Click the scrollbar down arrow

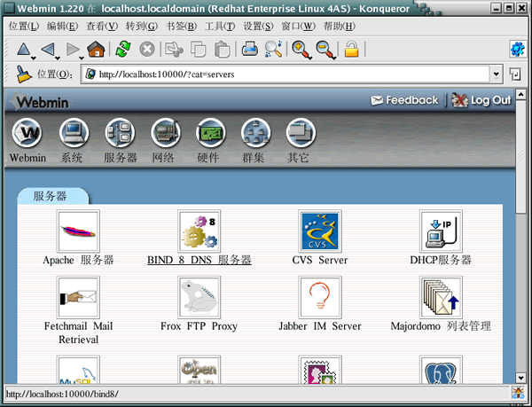[x=520, y=378]
